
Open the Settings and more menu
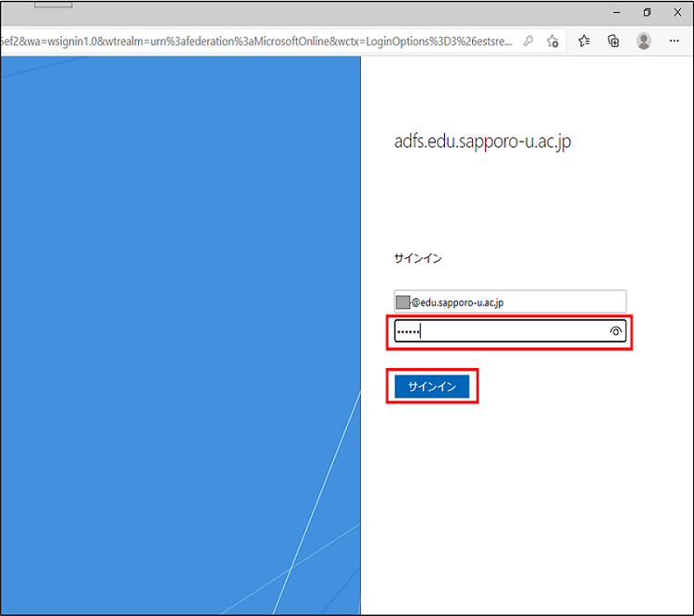tap(674, 41)
